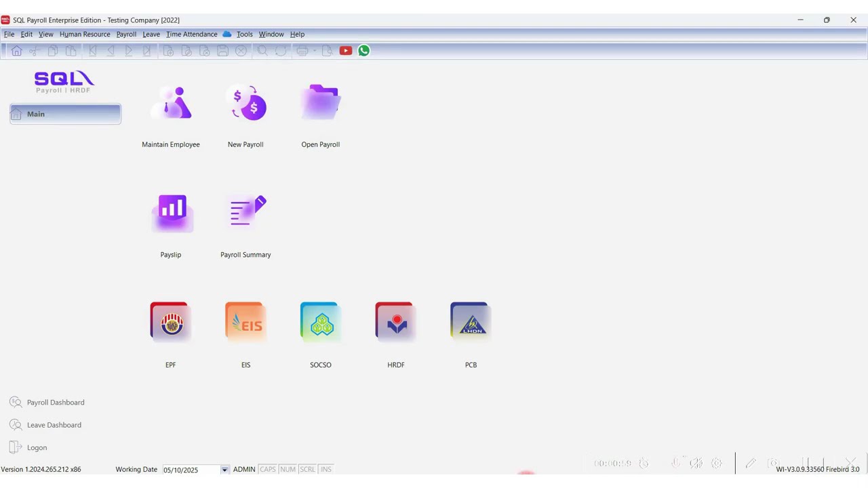Click the Logon link
868x488 pixels.
click(28, 447)
